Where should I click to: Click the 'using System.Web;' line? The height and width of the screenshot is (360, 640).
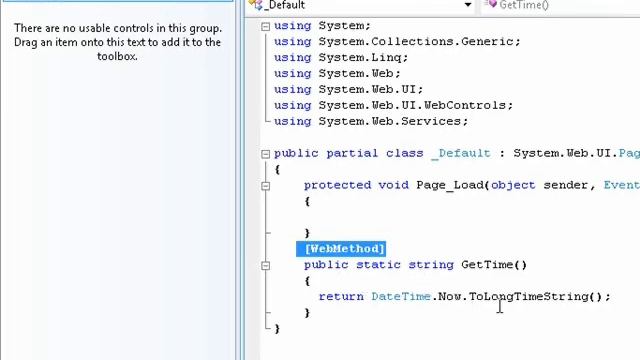pyautogui.click(x=337, y=73)
